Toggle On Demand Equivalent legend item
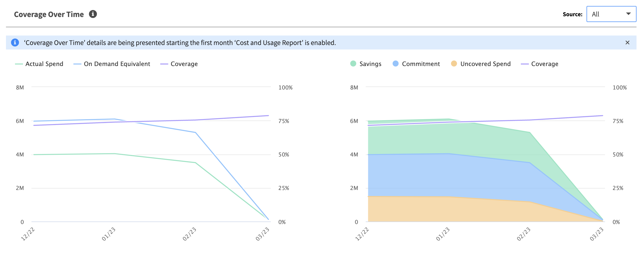Image resolution: width=644 pixels, height=254 pixels. tap(117, 64)
